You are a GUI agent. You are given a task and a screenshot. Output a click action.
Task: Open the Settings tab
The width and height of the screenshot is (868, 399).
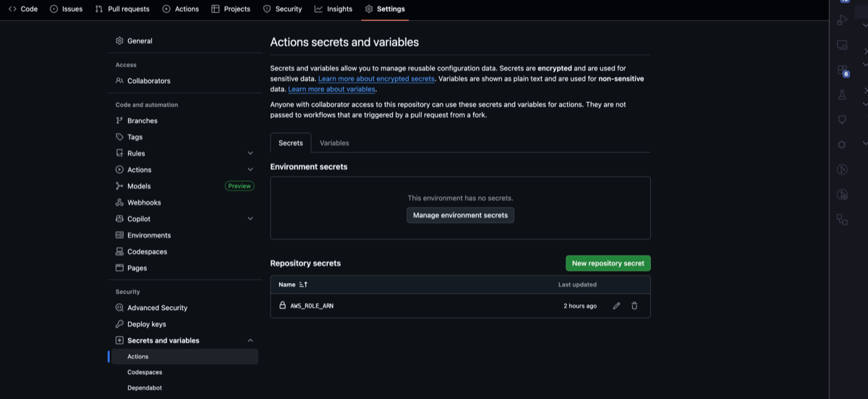385,9
